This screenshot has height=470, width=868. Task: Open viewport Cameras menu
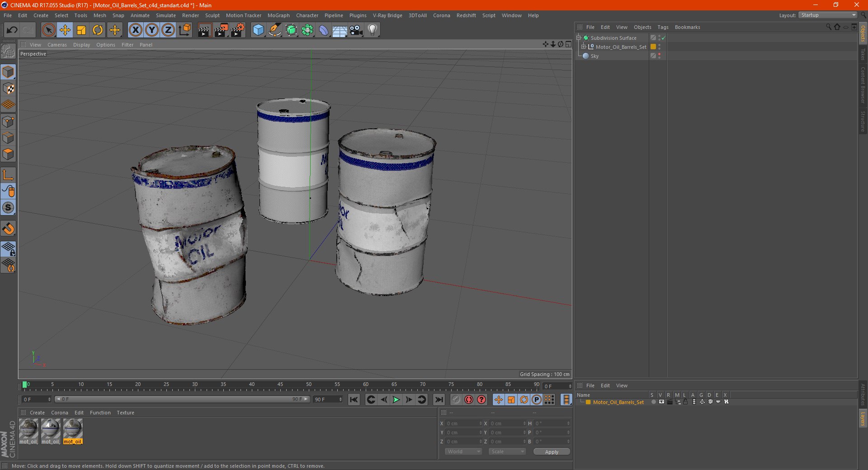57,45
